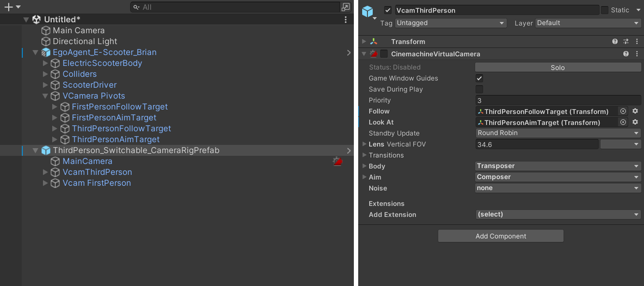This screenshot has height=286, width=644.
Task: Select ThirdPersonFollowTarget in the Hierarchy tree
Action: pos(121,129)
